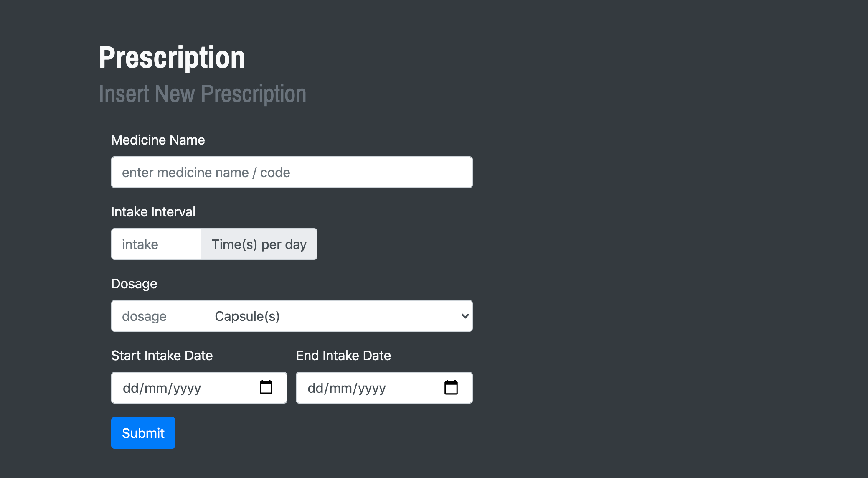Click the Time(s) per day addon label
Viewport: 868px width, 478px height.
(x=259, y=244)
